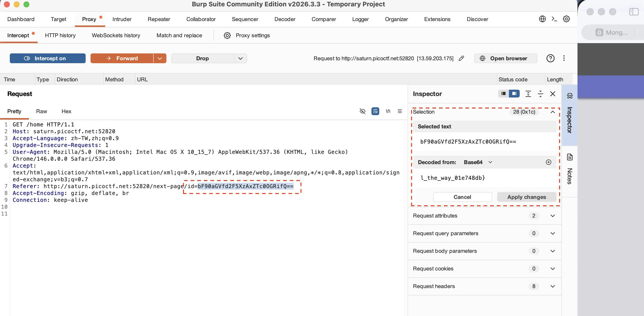The height and width of the screenshot is (316, 644).
Task: Open the three-dot more options menu
Action: pyautogui.click(x=564, y=58)
